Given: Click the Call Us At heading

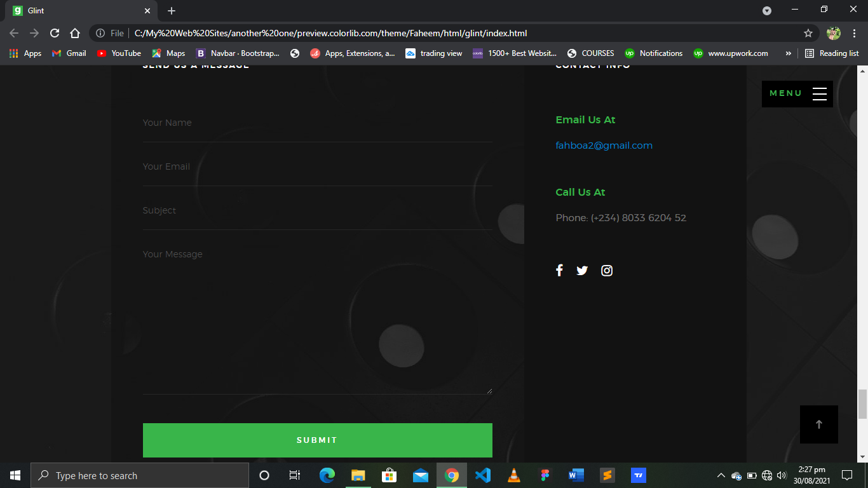Looking at the screenshot, I should [580, 193].
